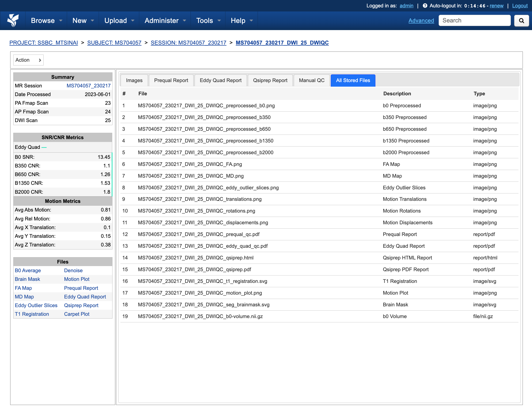Screen dimensions: 532x419
Task: Open the T1 Registration file link
Action: point(32,314)
